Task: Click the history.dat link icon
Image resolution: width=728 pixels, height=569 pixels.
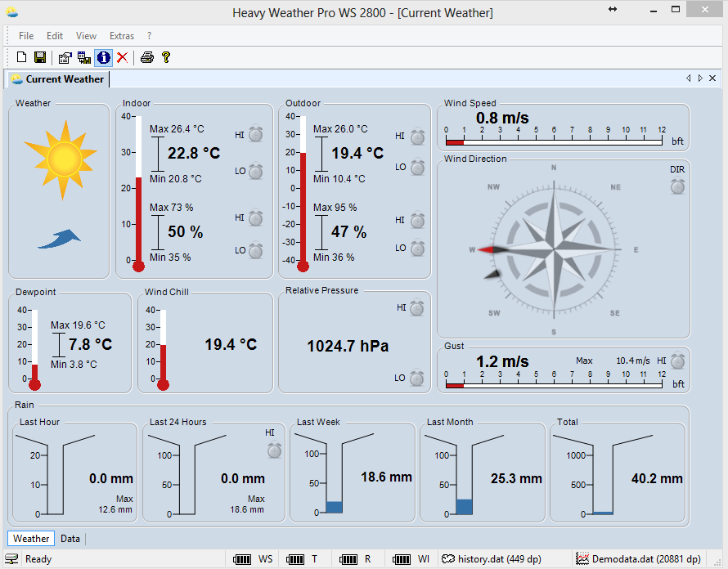Action: tap(447, 559)
